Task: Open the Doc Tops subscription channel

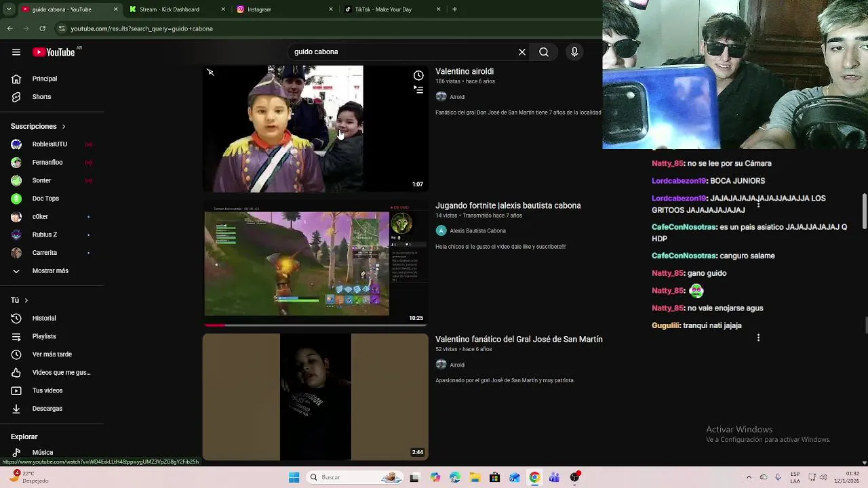Action: (x=52, y=199)
